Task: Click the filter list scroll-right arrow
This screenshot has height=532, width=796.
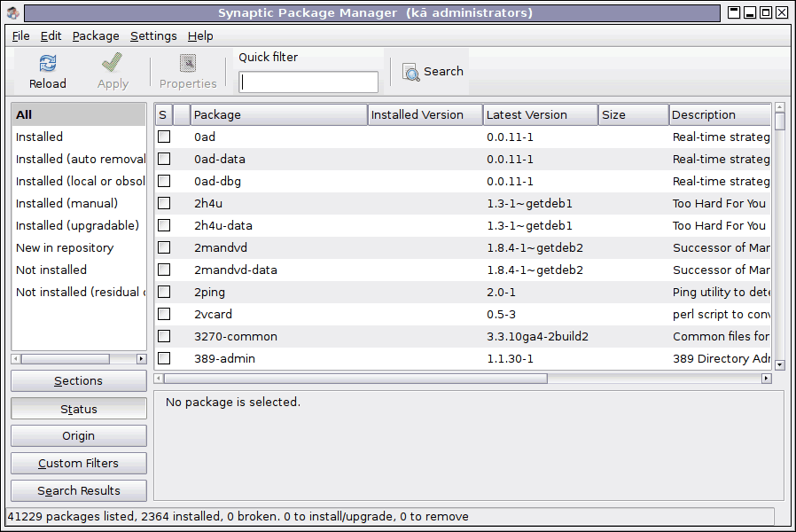Action: pos(142,359)
